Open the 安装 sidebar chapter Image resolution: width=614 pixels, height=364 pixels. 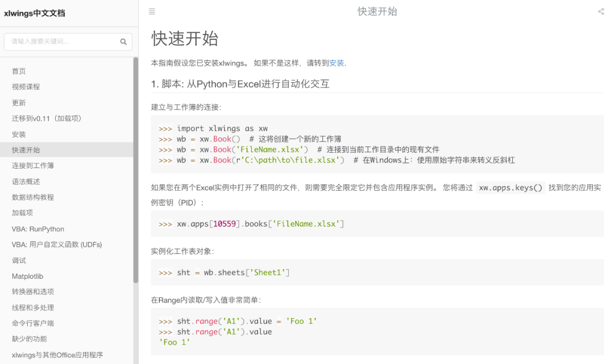coord(19,135)
